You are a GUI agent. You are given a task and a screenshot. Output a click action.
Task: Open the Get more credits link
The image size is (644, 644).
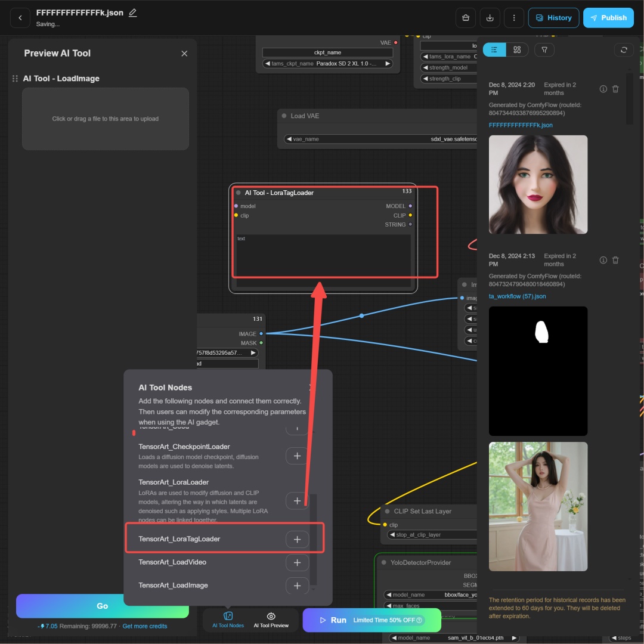[144, 626]
